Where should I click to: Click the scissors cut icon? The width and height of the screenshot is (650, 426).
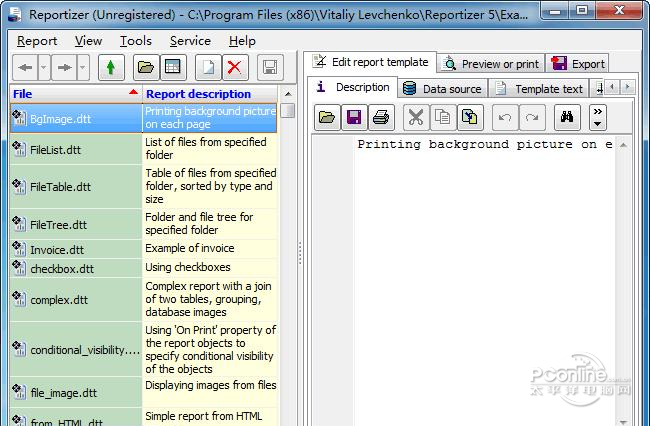(x=415, y=118)
